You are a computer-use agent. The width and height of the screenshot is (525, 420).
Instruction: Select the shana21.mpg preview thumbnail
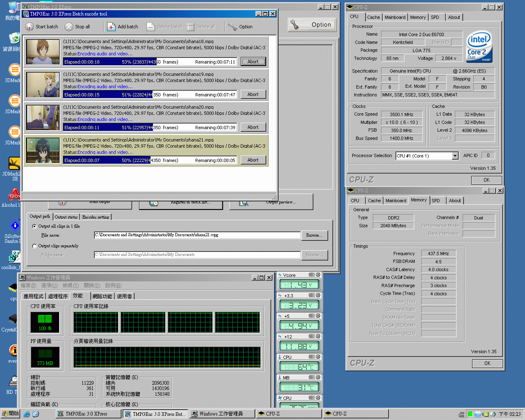pos(43,150)
